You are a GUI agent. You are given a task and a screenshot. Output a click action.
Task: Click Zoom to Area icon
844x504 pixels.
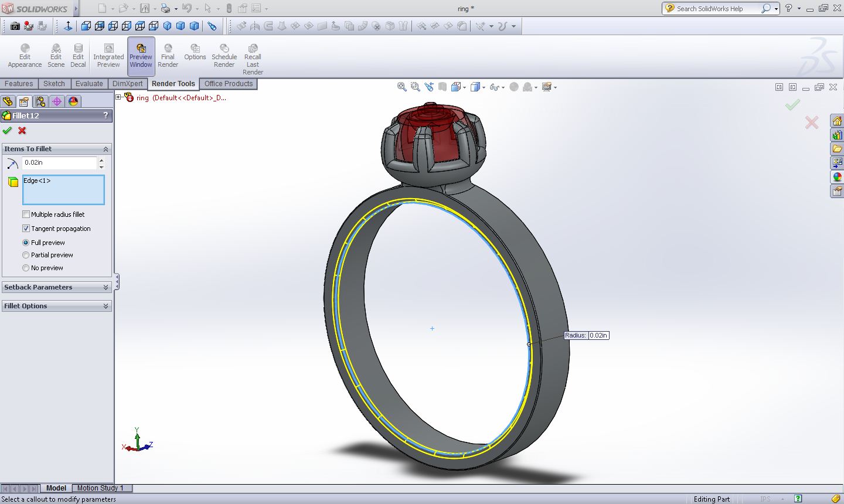pyautogui.click(x=416, y=87)
